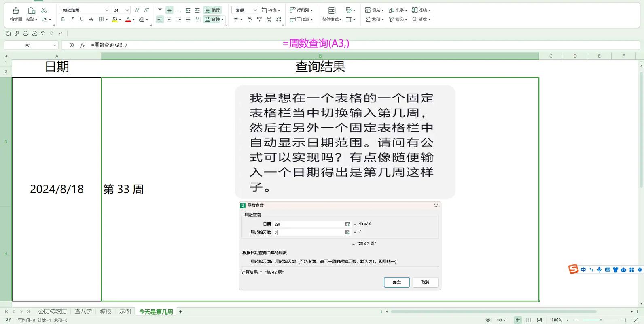
Task: Switch to the 查八字 sheet tab
Action: click(x=83, y=312)
